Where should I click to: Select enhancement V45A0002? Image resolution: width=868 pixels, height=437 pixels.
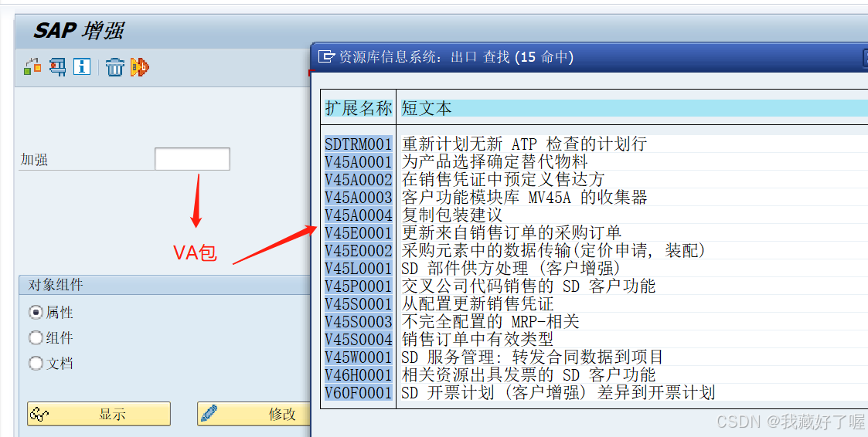coord(358,180)
